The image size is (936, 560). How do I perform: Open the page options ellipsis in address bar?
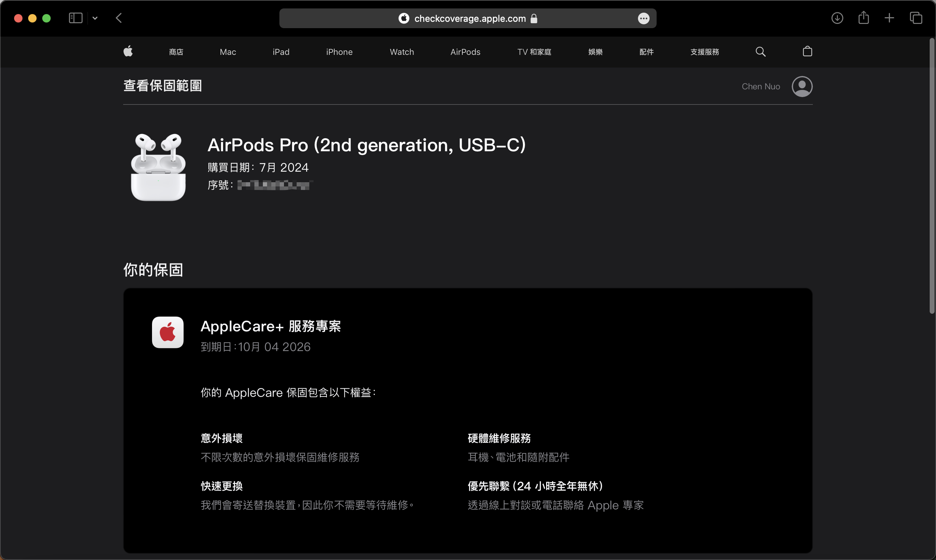(644, 18)
